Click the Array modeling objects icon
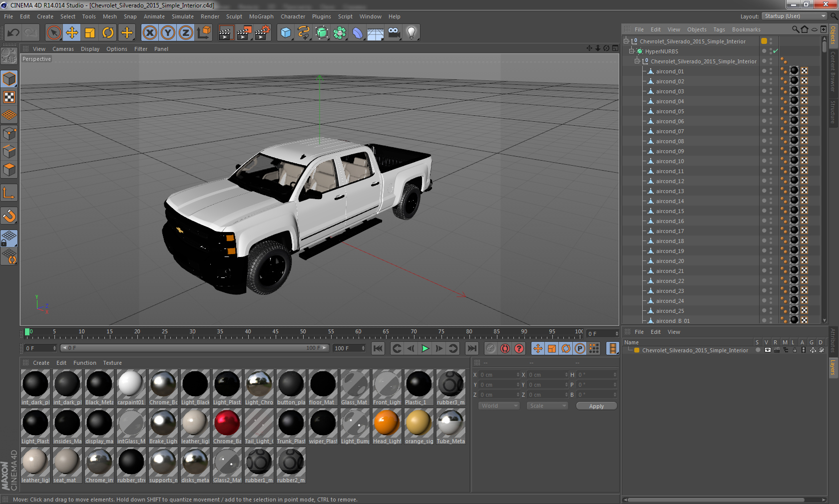Viewport: 839px width, 504px height. coord(340,33)
